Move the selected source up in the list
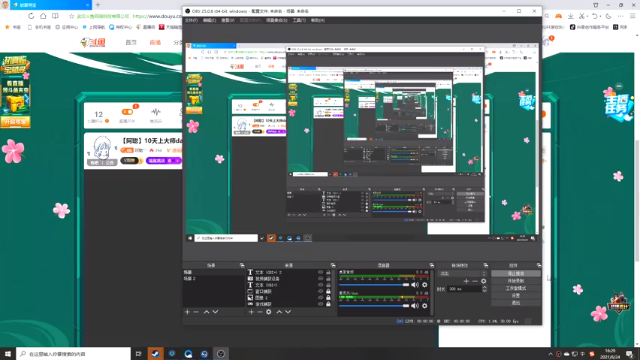The height and width of the screenshot is (360, 640). pyautogui.click(x=279, y=312)
